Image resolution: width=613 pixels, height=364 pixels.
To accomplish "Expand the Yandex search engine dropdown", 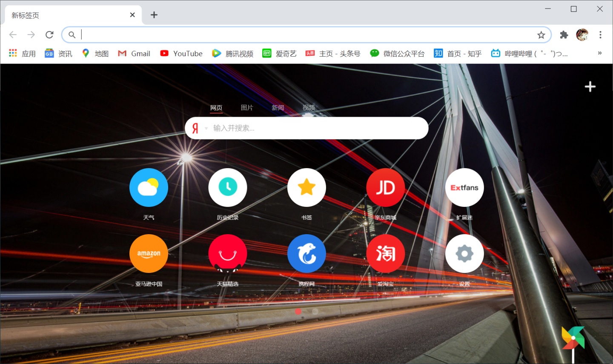I will click(206, 128).
